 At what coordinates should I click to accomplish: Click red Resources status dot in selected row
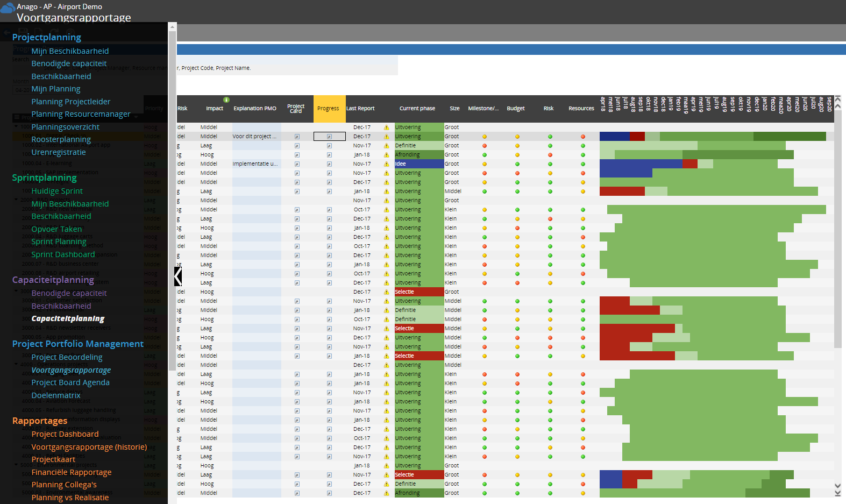583,137
